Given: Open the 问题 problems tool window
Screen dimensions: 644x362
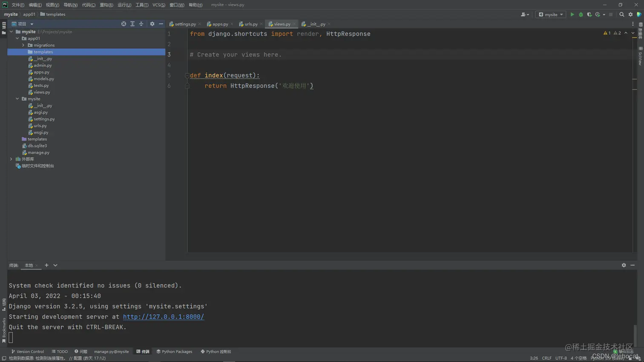Looking at the screenshot, I should tap(81, 351).
